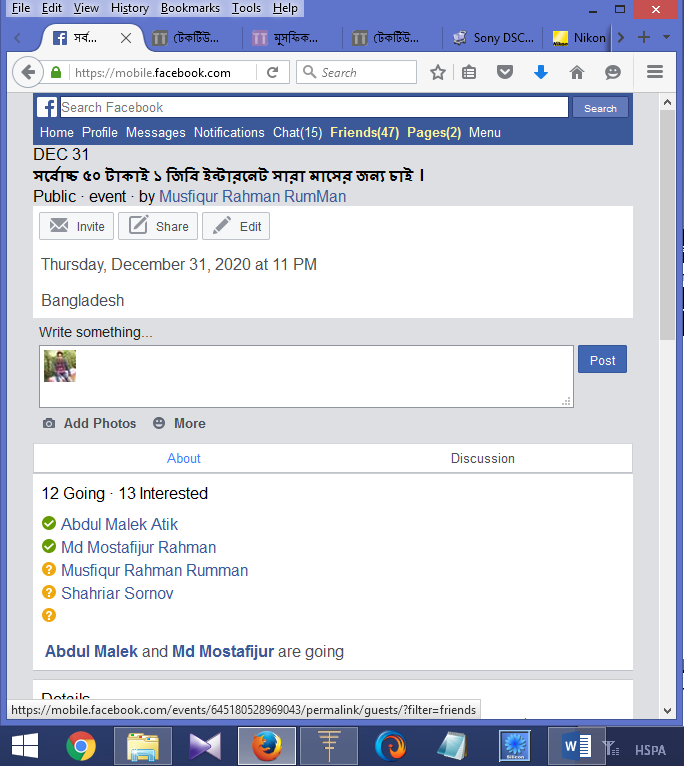Switch to the Discussion tab

[x=483, y=458]
